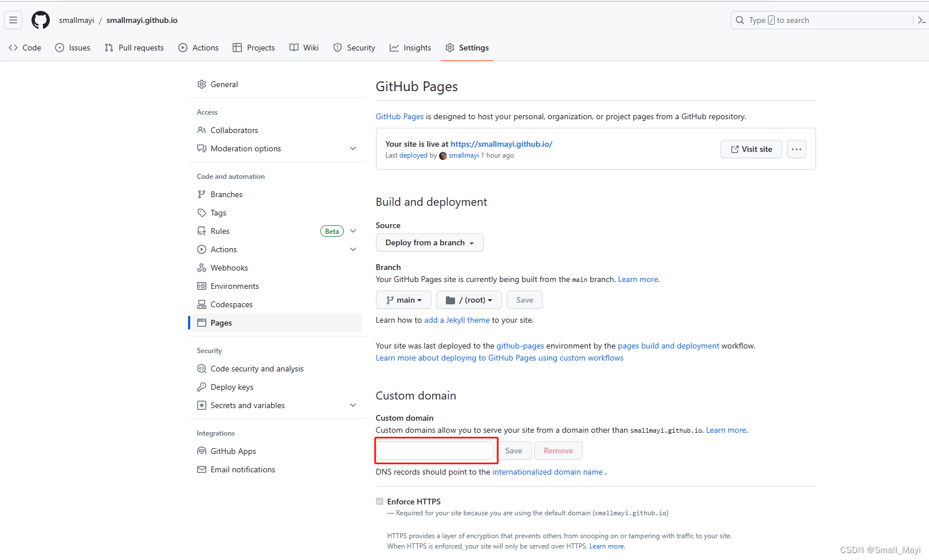Open the https://smallmayi.github.io/ link
This screenshot has width=929, height=560.
(x=501, y=144)
